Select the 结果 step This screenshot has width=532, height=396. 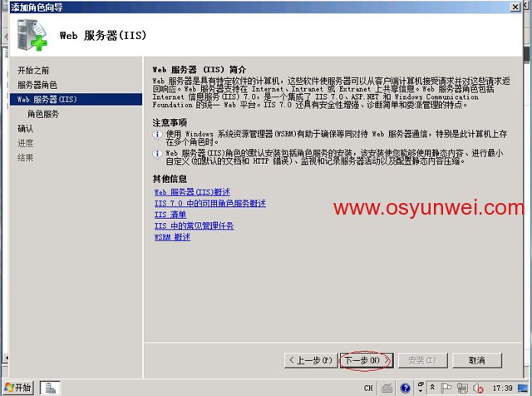pyautogui.click(x=26, y=158)
